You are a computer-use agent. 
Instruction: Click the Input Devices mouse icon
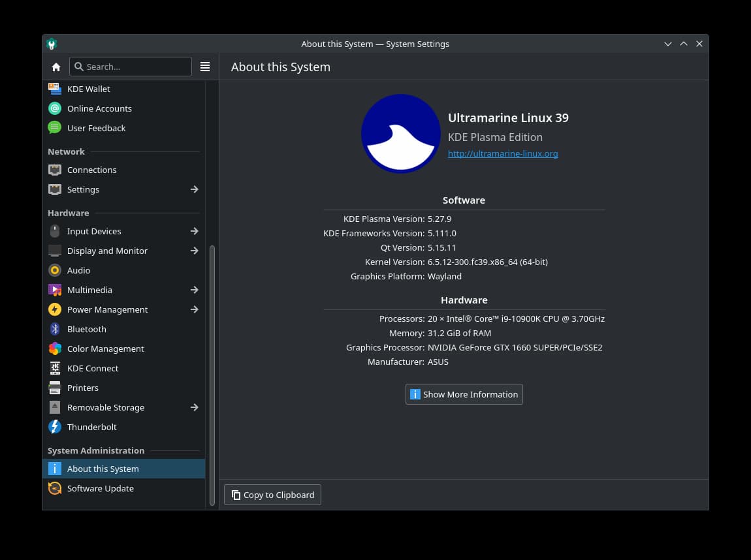pos(55,231)
